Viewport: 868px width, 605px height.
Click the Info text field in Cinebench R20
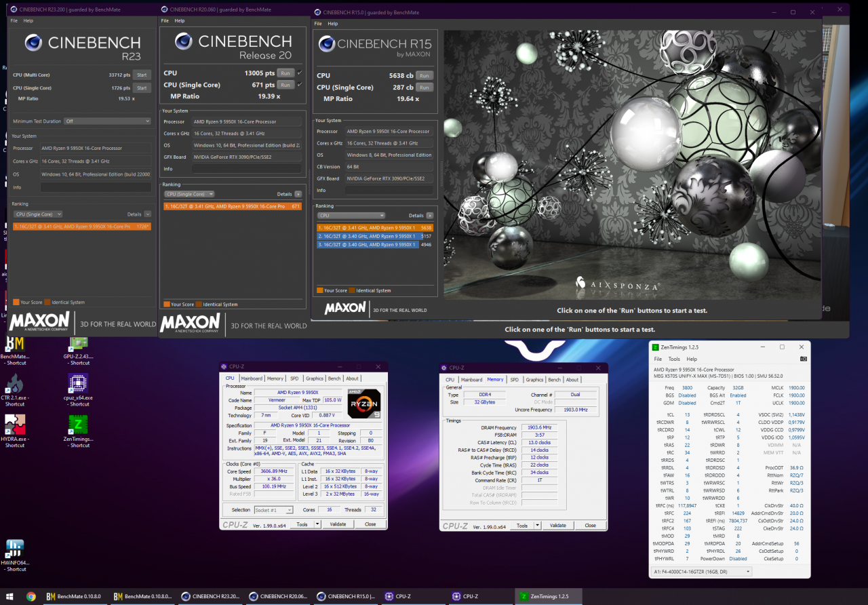pyautogui.click(x=246, y=169)
